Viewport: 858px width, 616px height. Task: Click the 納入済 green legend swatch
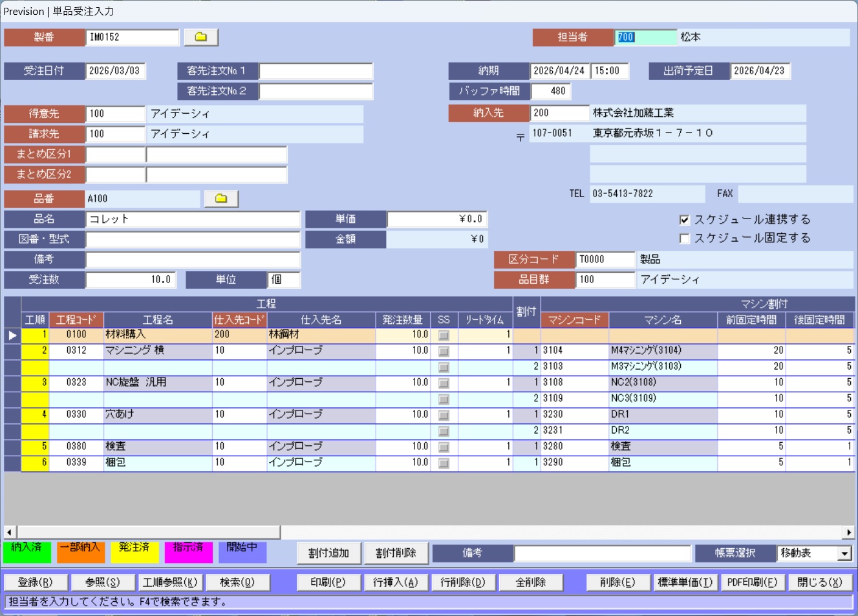(27, 553)
